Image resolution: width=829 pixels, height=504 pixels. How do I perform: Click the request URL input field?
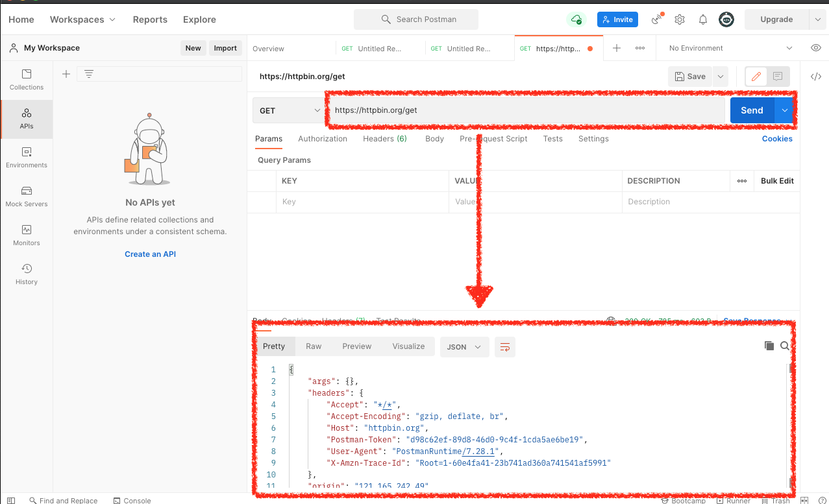pos(526,110)
